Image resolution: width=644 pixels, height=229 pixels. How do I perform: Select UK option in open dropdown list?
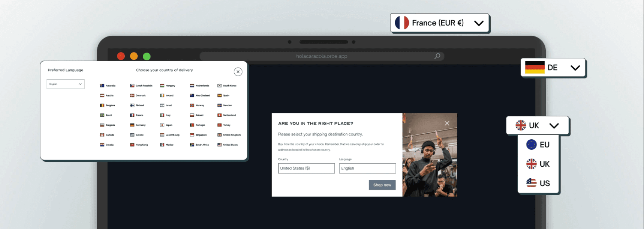click(x=538, y=164)
